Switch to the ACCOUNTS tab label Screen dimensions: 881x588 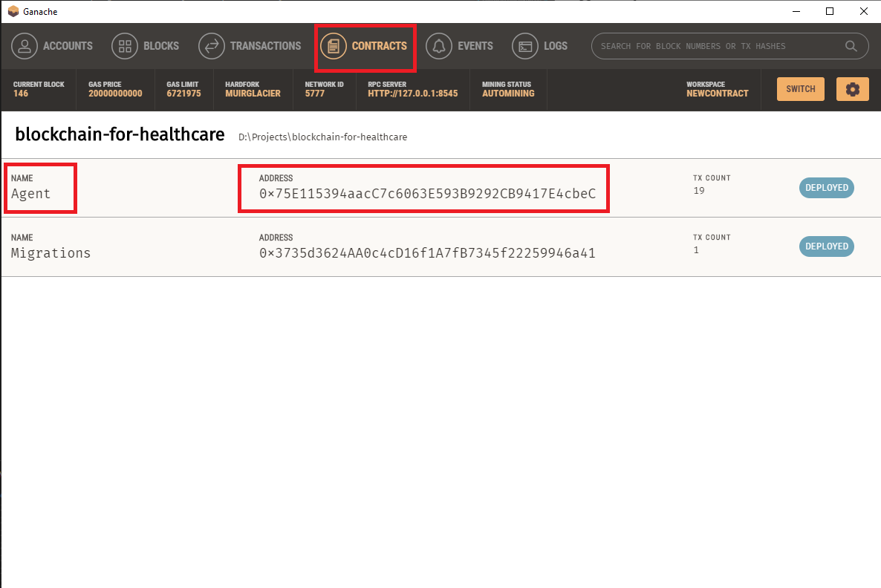pos(68,46)
